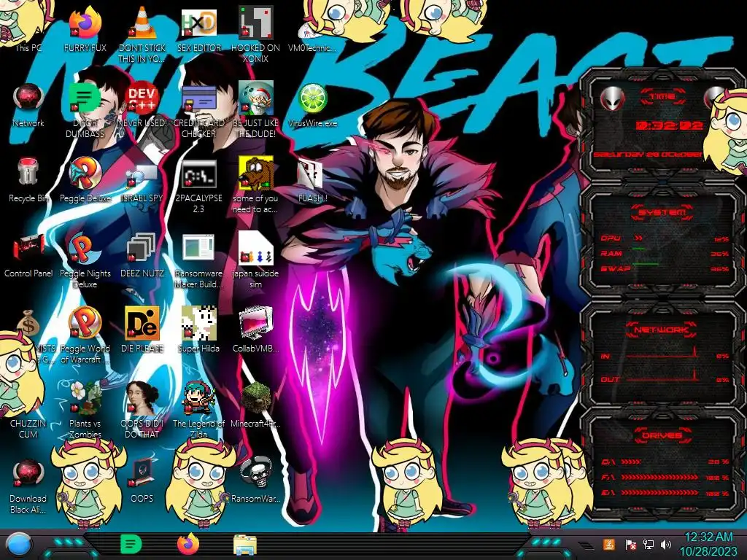
Task: Click the E:\ drive 100% value
Action: point(718,494)
